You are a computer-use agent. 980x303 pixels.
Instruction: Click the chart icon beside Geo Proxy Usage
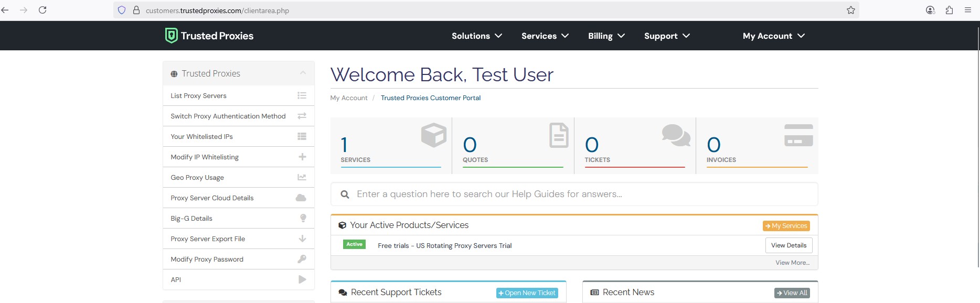(302, 177)
